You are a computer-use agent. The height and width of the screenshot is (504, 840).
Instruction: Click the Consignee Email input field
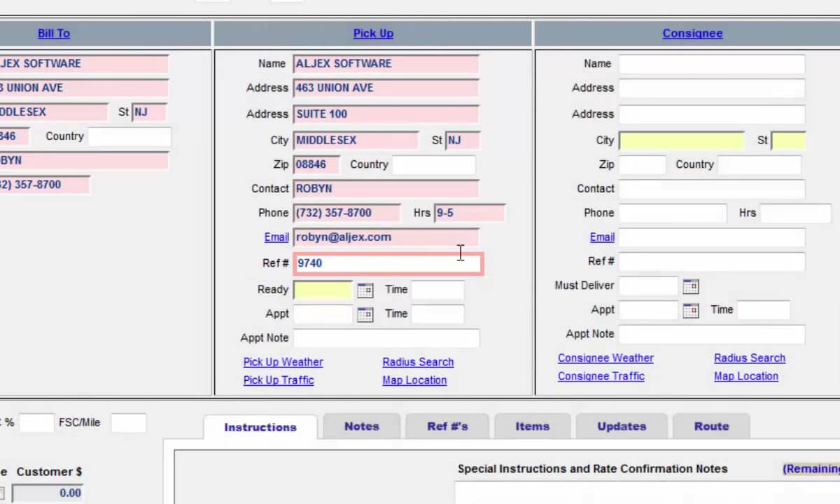(x=711, y=237)
